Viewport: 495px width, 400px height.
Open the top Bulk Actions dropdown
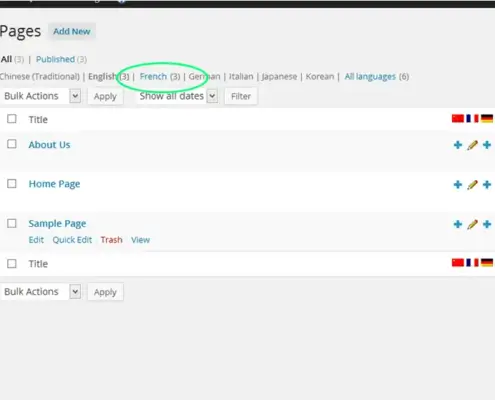coord(41,96)
